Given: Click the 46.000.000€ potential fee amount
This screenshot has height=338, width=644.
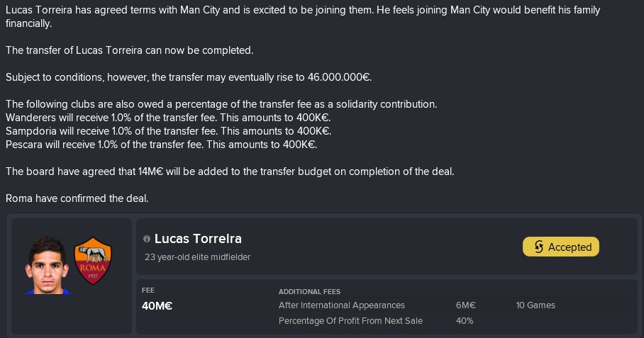Looking at the screenshot, I should (x=339, y=77).
